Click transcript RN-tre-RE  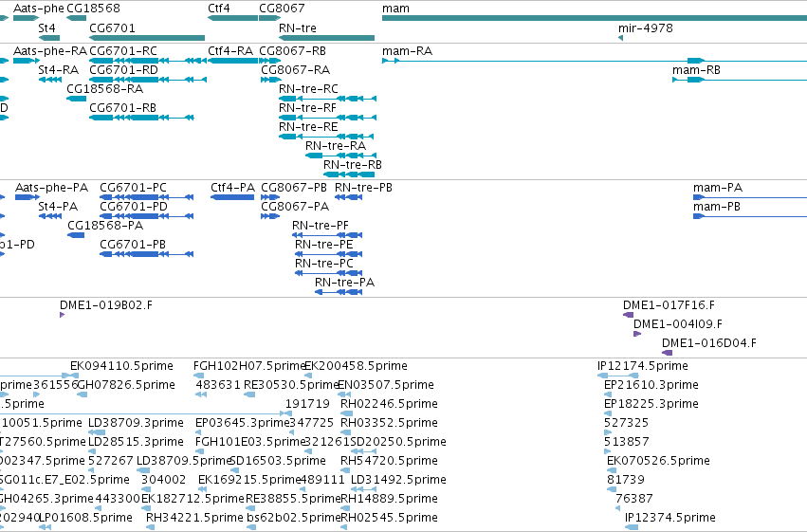[326, 137]
